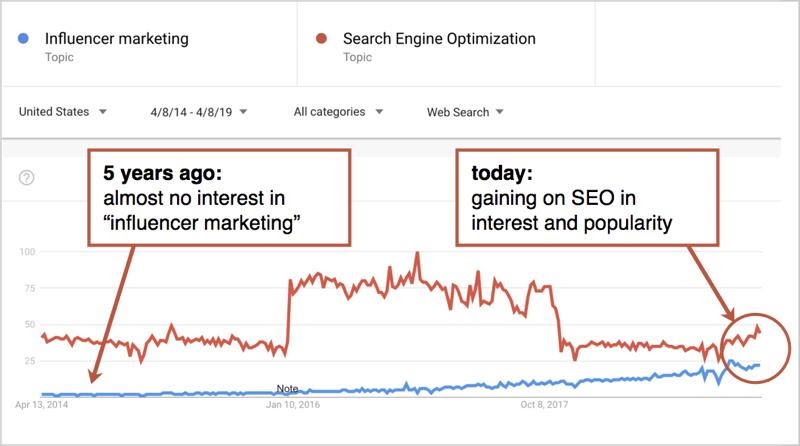Click the Apr 13, 2014 axis label
Screen dimensions: 800x446
click(41, 405)
